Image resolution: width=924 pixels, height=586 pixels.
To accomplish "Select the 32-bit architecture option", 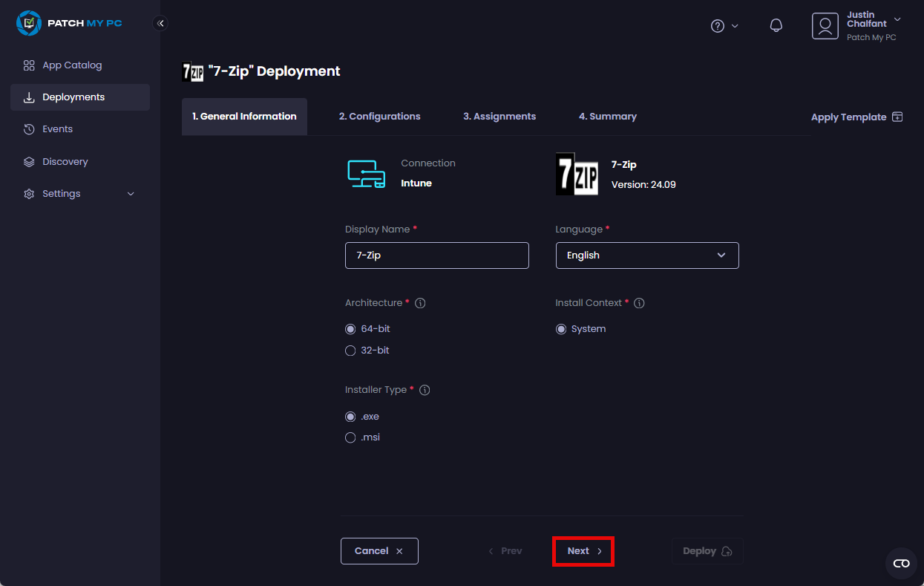I will coord(350,351).
